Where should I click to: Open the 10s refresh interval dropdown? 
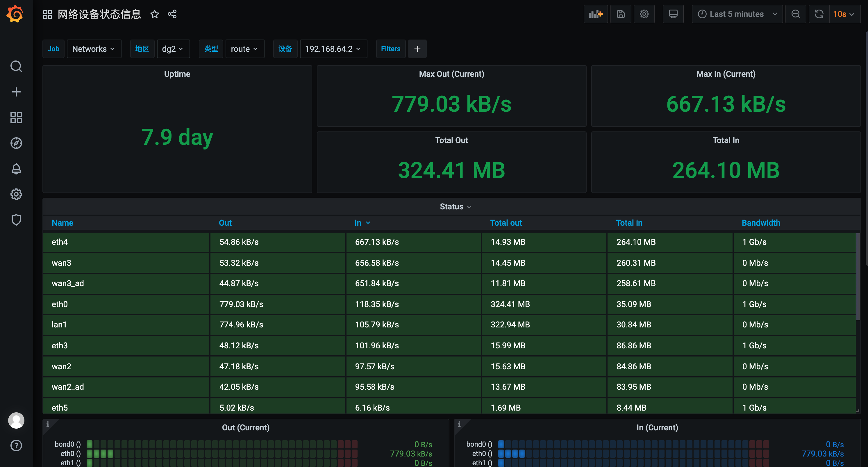click(x=845, y=14)
